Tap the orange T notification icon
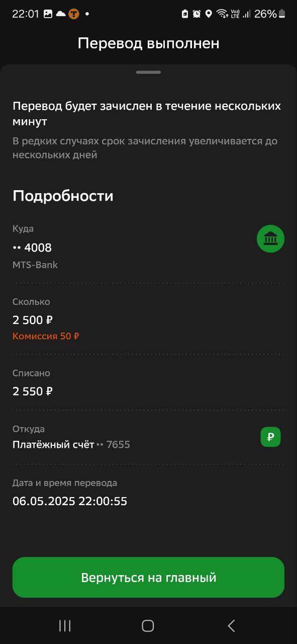297x644 pixels. pos(74,14)
